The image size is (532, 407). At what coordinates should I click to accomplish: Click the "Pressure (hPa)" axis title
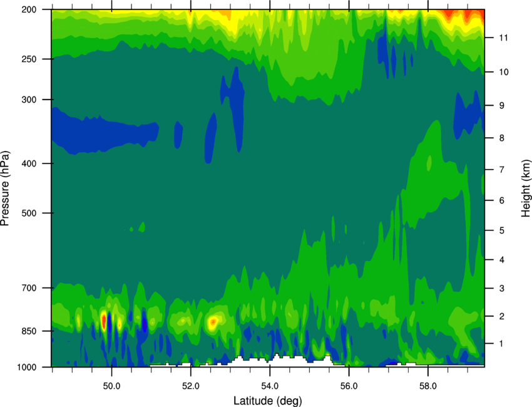point(6,188)
